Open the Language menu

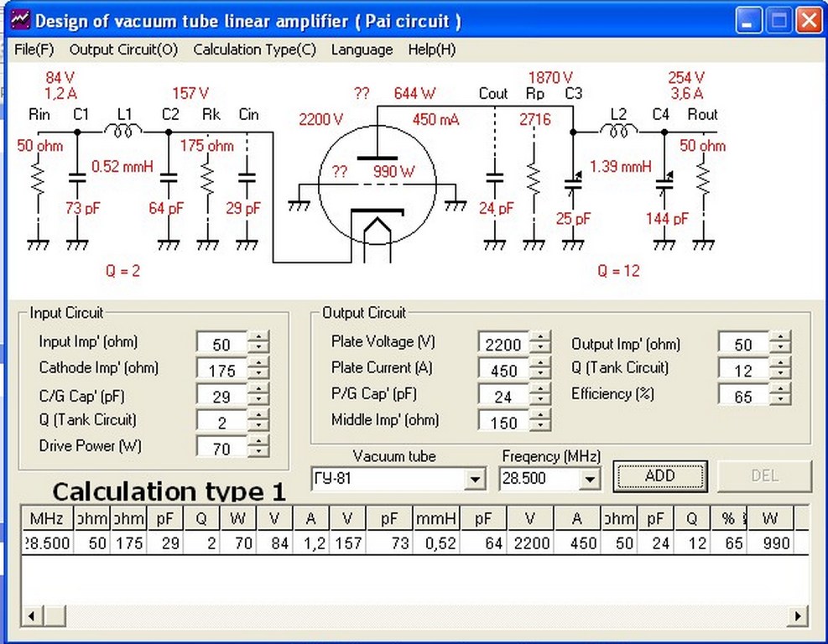pyautogui.click(x=362, y=49)
